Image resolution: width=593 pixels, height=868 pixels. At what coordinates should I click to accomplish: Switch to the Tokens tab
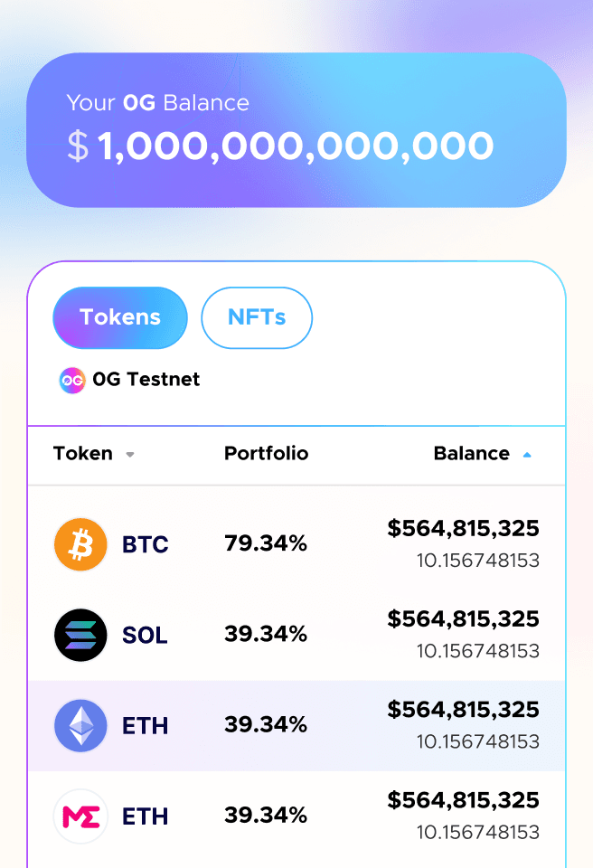coord(120,317)
